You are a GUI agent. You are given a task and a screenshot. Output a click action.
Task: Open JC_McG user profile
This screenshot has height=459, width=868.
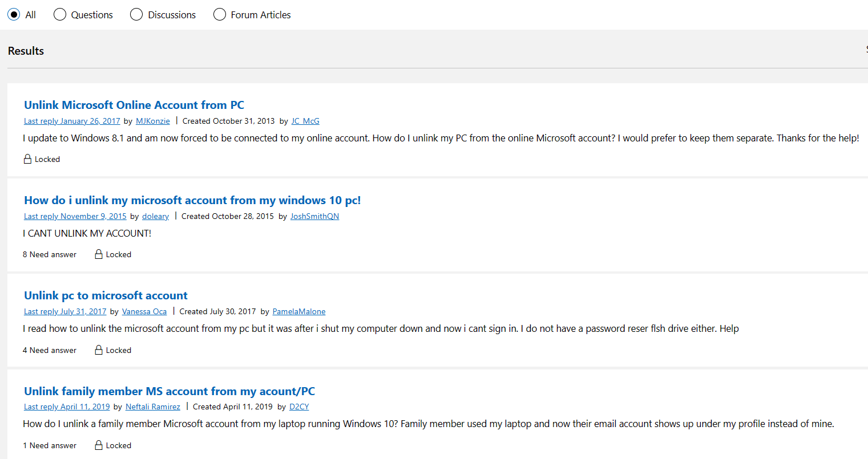[x=305, y=121]
